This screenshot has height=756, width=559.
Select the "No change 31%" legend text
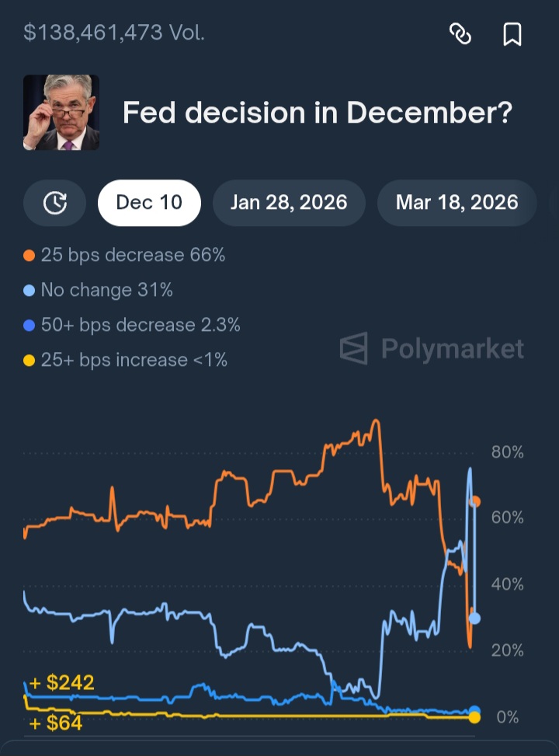106,291
